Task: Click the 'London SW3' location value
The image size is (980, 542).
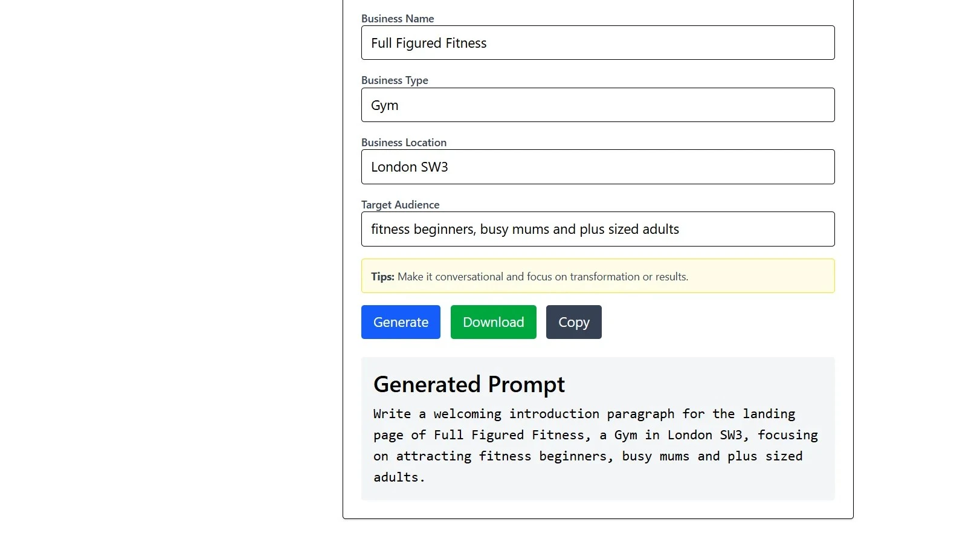Action: pos(410,167)
